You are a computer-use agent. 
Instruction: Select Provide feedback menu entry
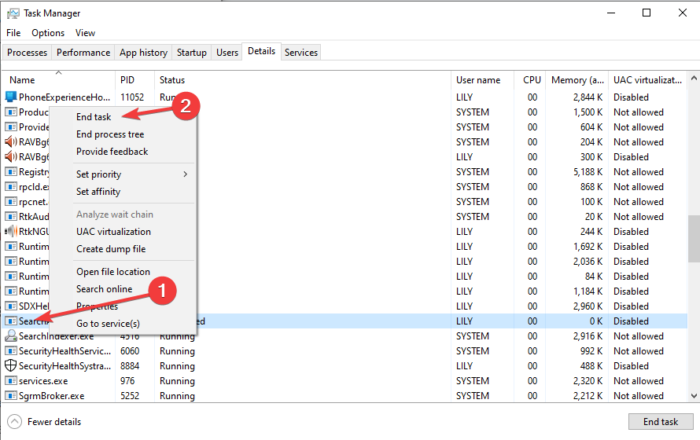tap(112, 151)
